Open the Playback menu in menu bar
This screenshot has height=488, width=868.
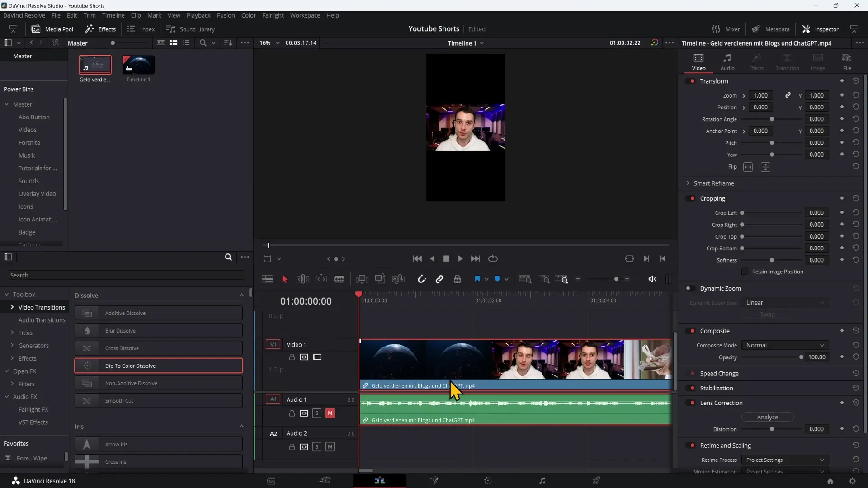click(198, 15)
